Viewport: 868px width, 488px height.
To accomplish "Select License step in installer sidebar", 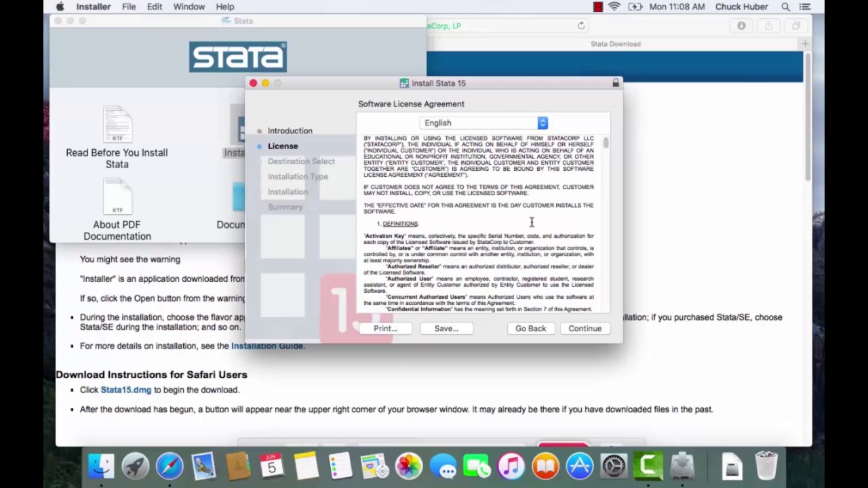I will point(282,146).
